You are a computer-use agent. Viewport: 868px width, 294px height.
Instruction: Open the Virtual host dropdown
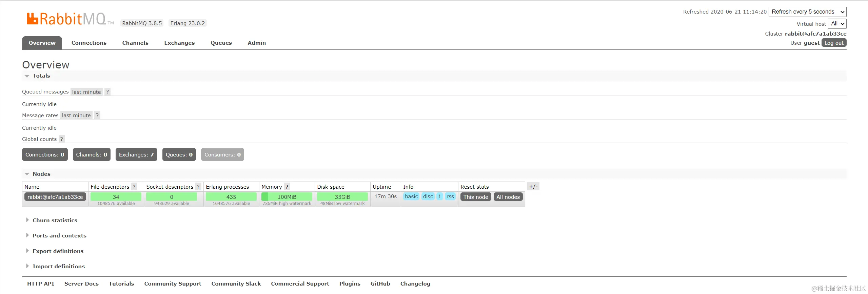pos(837,24)
